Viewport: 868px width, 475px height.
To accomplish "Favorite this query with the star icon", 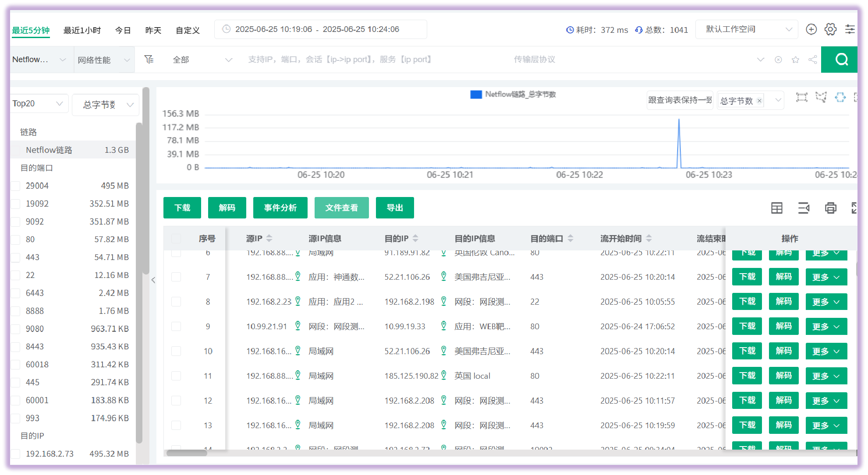I will pos(795,60).
